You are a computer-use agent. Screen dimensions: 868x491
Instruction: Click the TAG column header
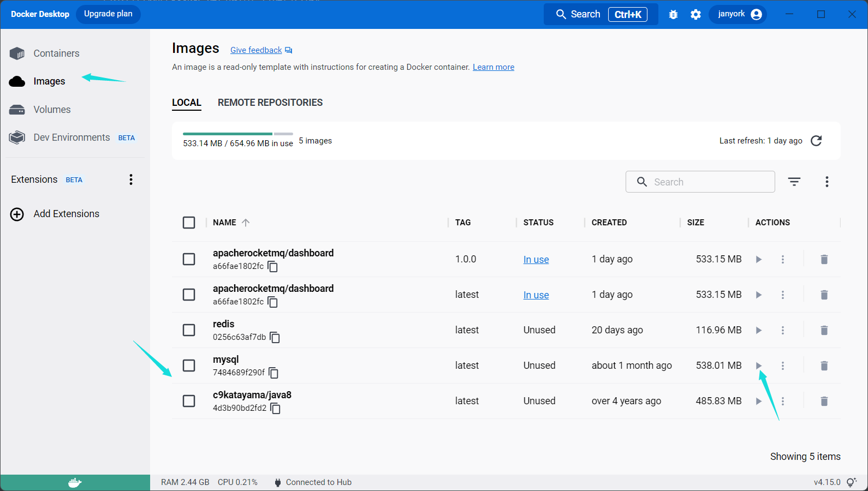pyautogui.click(x=463, y=223)
